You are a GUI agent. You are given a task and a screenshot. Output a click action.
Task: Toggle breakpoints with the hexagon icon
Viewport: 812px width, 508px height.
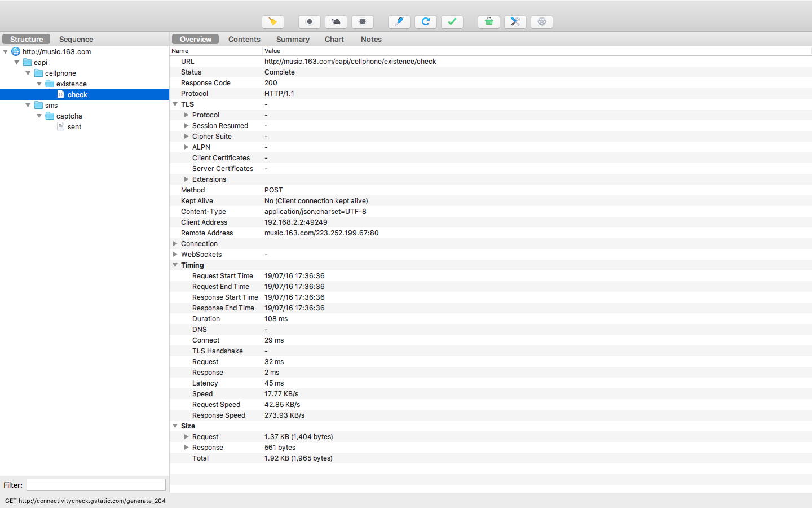pos(362,21)
